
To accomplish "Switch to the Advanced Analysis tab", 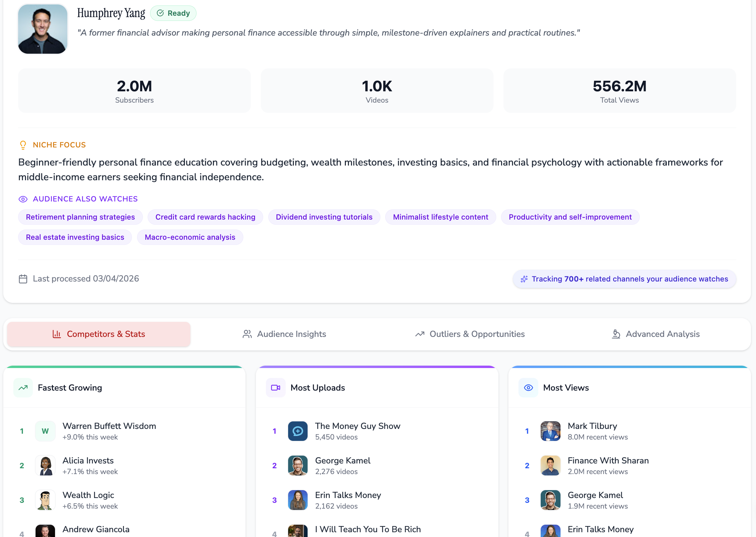I will pos(655,334).
